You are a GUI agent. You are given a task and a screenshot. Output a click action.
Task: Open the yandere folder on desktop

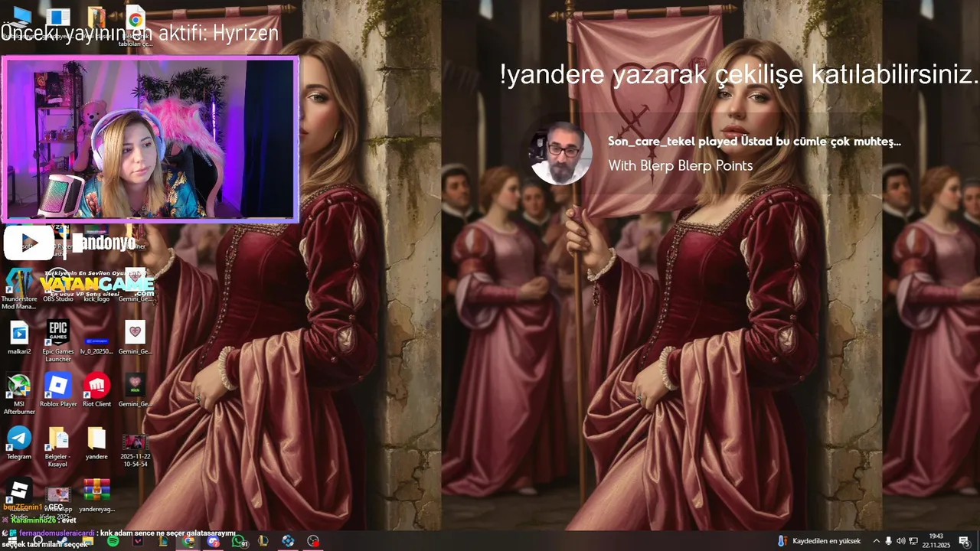click(96, 442)
